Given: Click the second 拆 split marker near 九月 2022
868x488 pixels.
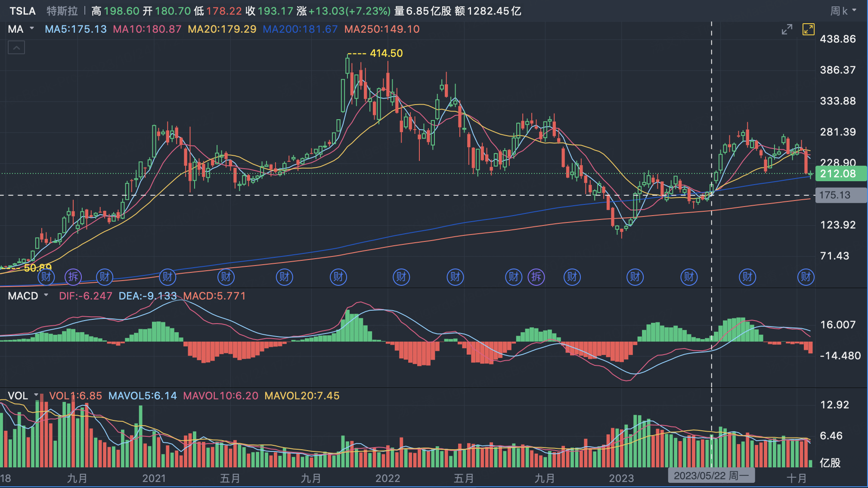Looking at the screenshot, I should click(x=536, y=277).
